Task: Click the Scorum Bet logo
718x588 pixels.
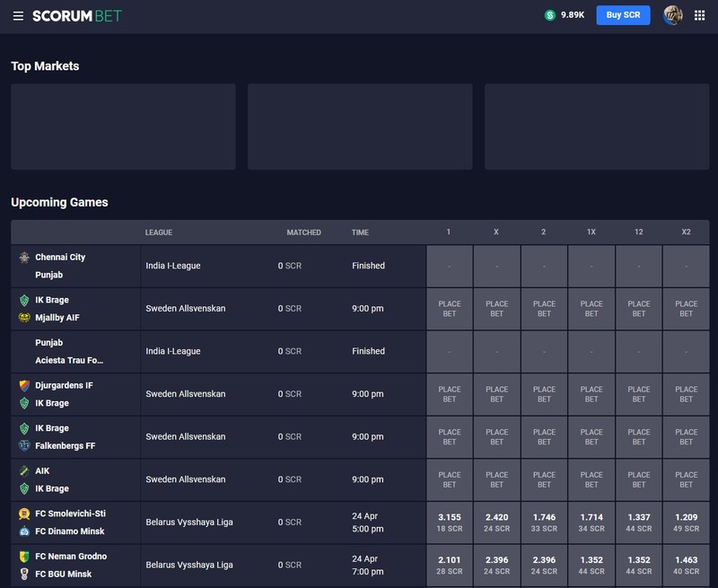Action: click(77, 16)
